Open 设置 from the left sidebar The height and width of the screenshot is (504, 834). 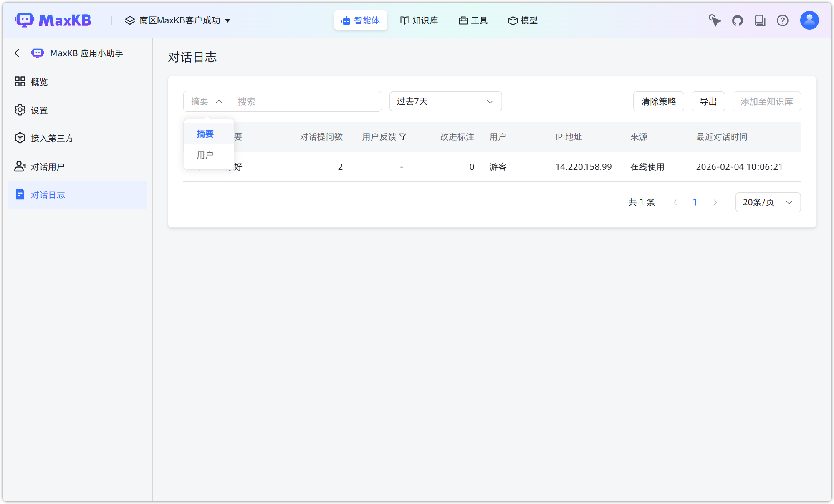[x=39, y=110]
